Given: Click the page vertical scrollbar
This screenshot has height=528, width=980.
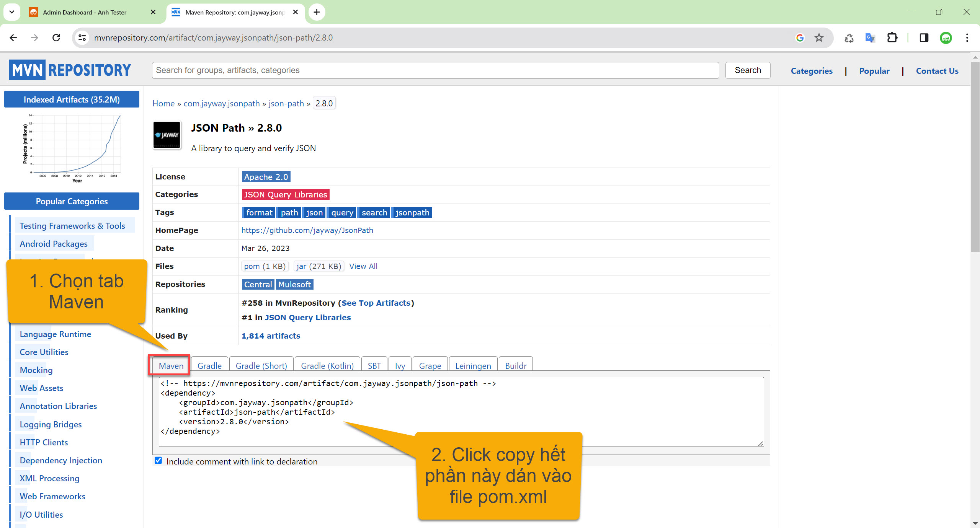Looking at the screenshot, I should click(975, 157).
